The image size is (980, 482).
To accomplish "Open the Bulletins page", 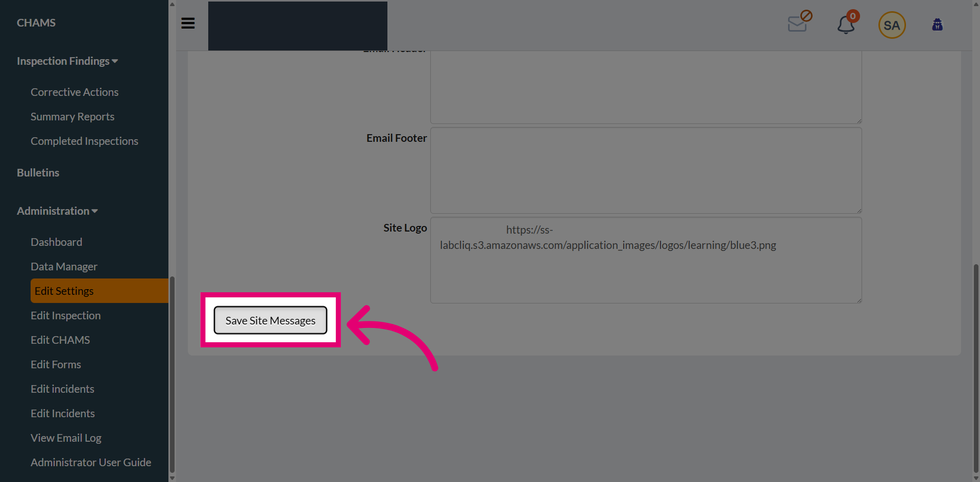I will pos(38,172).
